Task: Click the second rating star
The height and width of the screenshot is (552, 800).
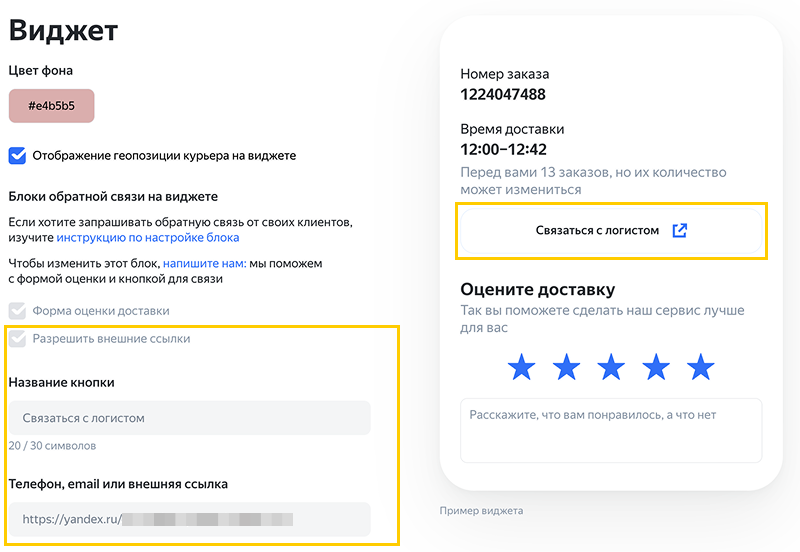Action: pyautogui.click(x=566, y=367)
